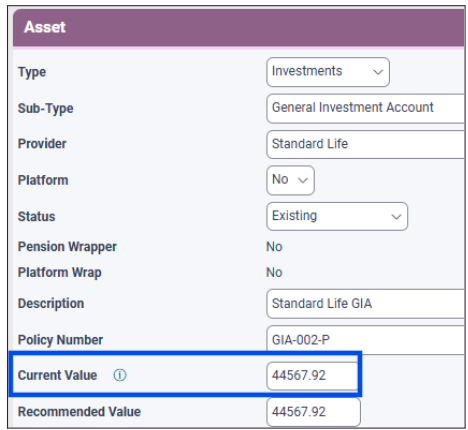Click the Sub-Type field General Investment Account
The height and width of the screenshot is (430, 468).
(x=365, y=108)
